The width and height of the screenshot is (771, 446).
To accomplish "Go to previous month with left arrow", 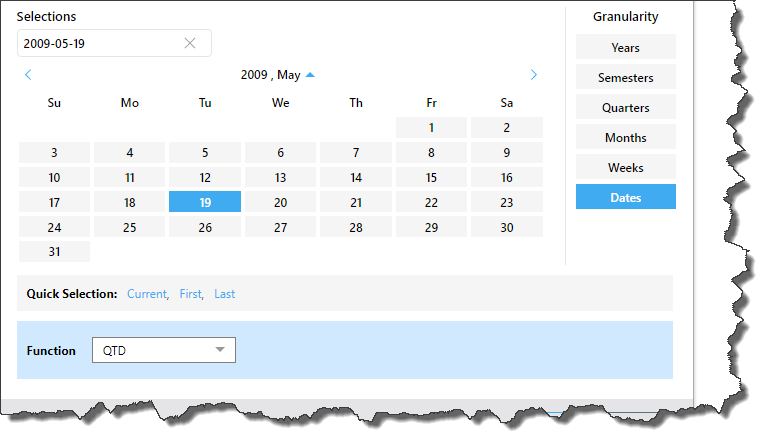I will [28, 75].
